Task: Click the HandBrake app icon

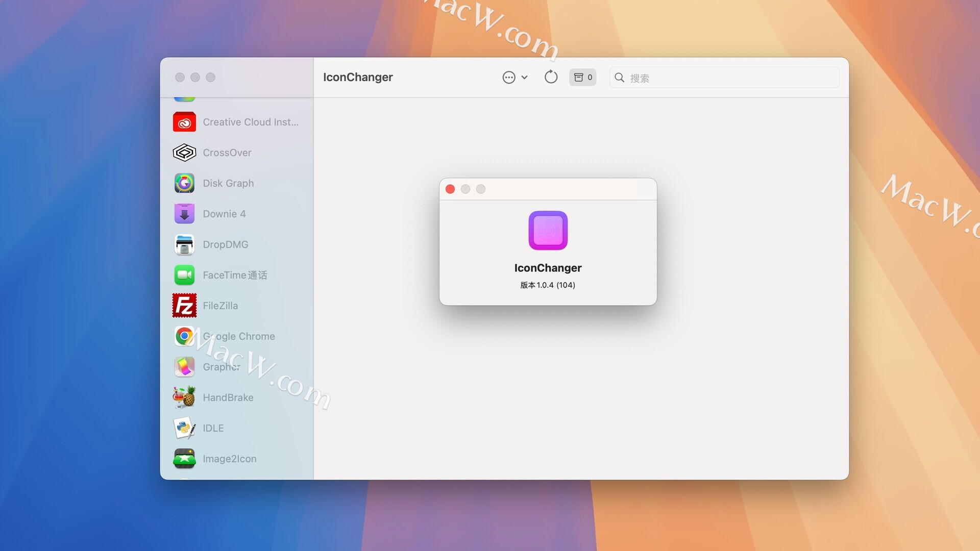Action: 184,397
